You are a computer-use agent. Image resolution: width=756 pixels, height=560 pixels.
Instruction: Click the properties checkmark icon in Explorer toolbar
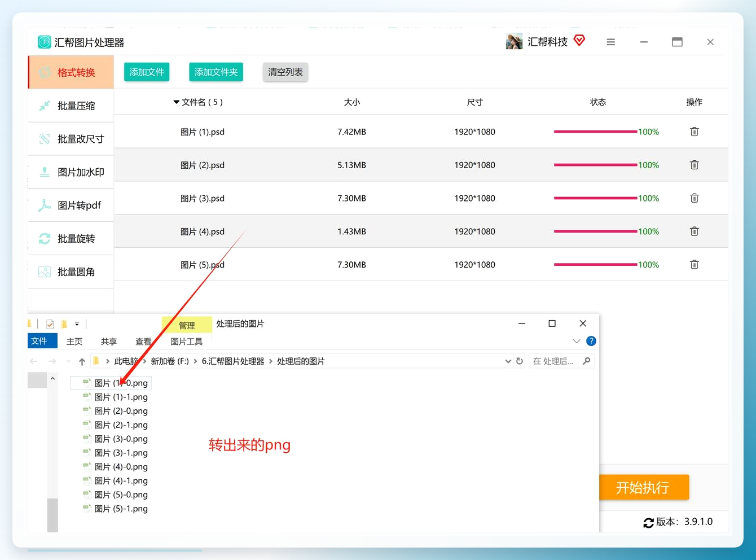pyautogui.click(x=50, y=324)
